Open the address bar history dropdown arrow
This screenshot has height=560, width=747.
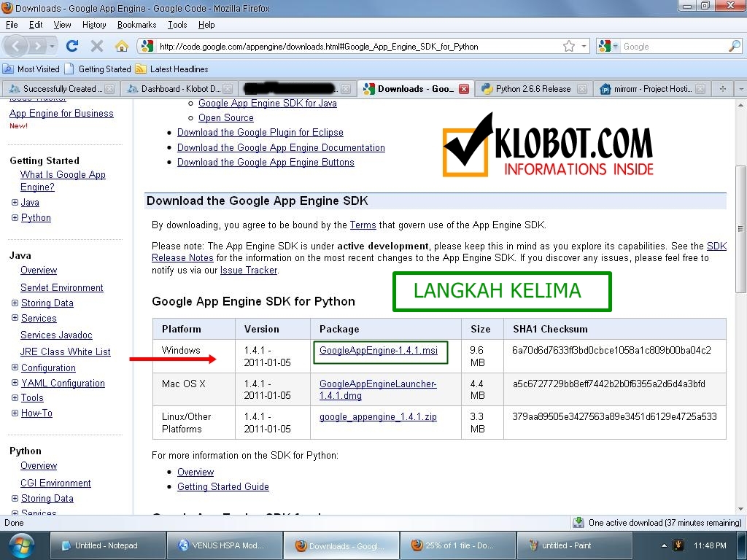(x=584, y=46)
